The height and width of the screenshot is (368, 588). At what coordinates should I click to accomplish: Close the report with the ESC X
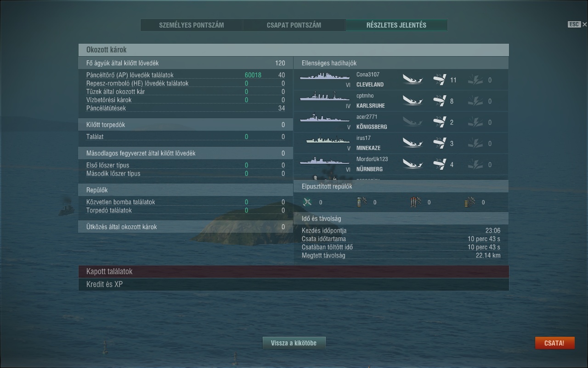(584, 24)
